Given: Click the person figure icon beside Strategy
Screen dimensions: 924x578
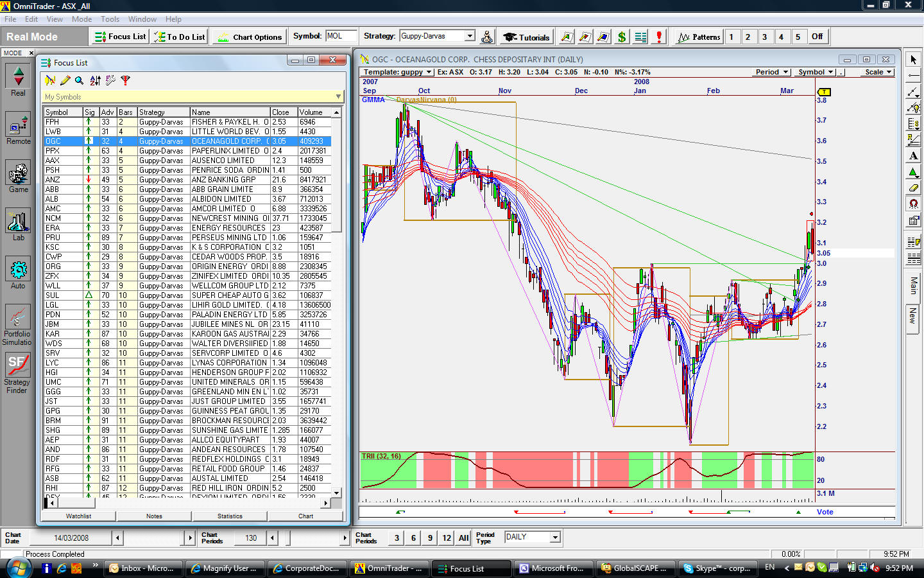Looking at the screenshot, I should click(487, 37).
